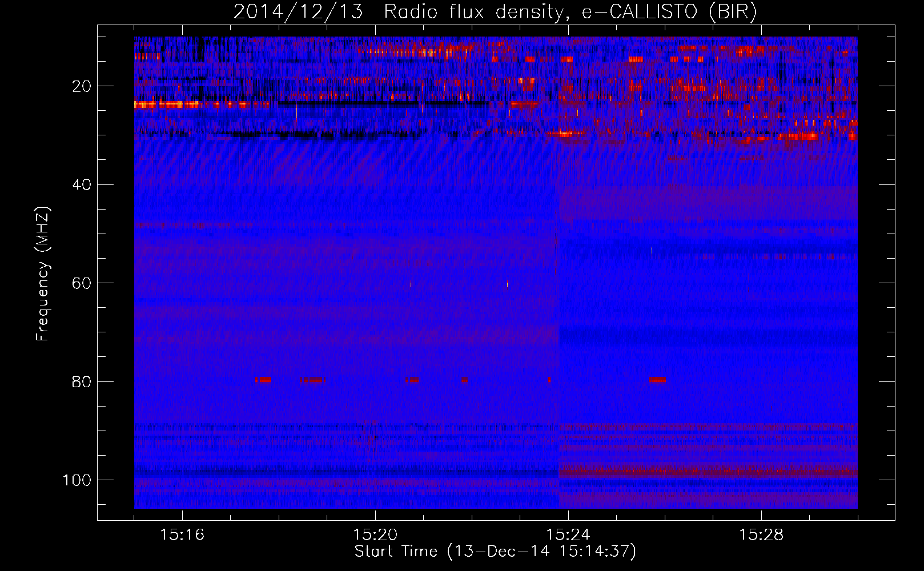Screen dimensions: 924x571
Task: Click the "Start Time (13-Dec-14 15:14:37)" x-axis label
Action: pos(495,552)
